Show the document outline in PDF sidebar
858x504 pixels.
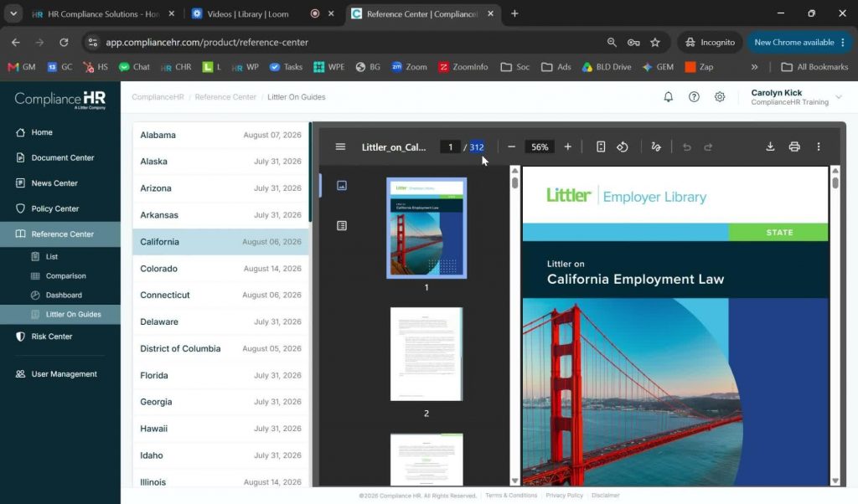342,226
